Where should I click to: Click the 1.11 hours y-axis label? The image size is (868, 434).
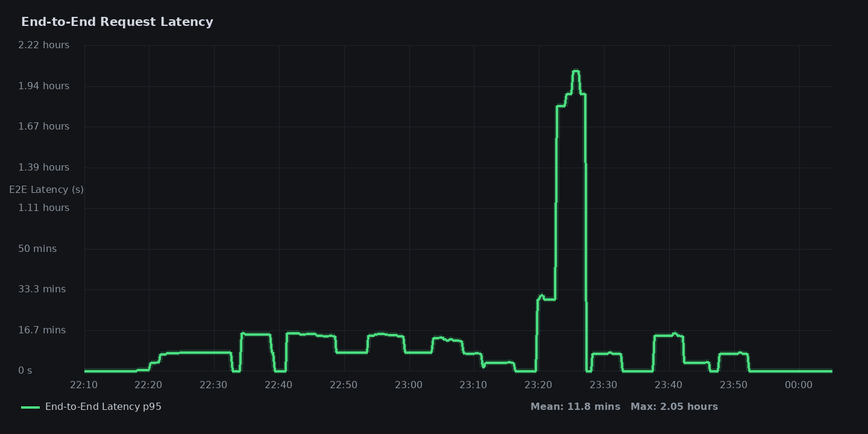[x=44, y=208]
